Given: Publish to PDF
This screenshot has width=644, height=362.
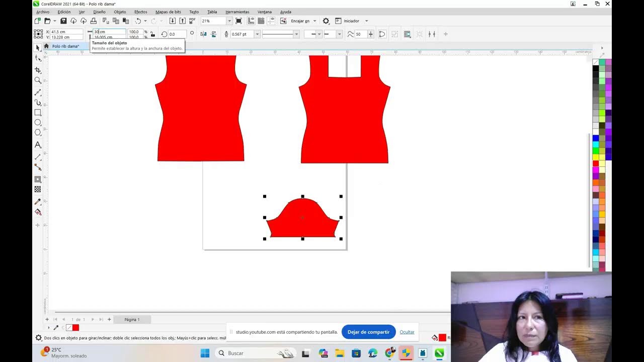Looking at the screenshot, I should pyautogui.click(x=192, y=21).
